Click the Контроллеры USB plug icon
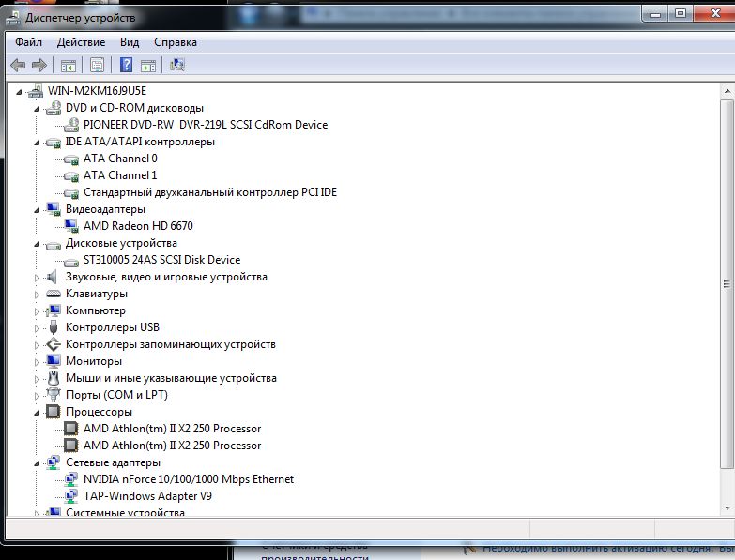Viewport: 735px width, 560px height. (x=54, y=327)
